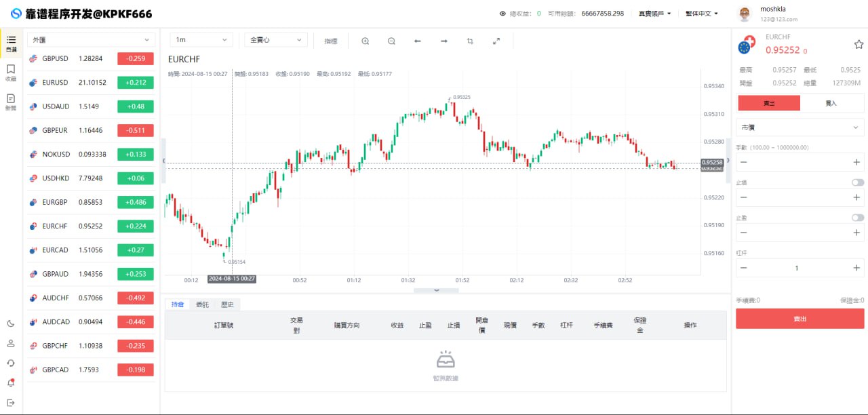
Task: Enable the 止盈 take-profit switch
Action: pos(858,218)
